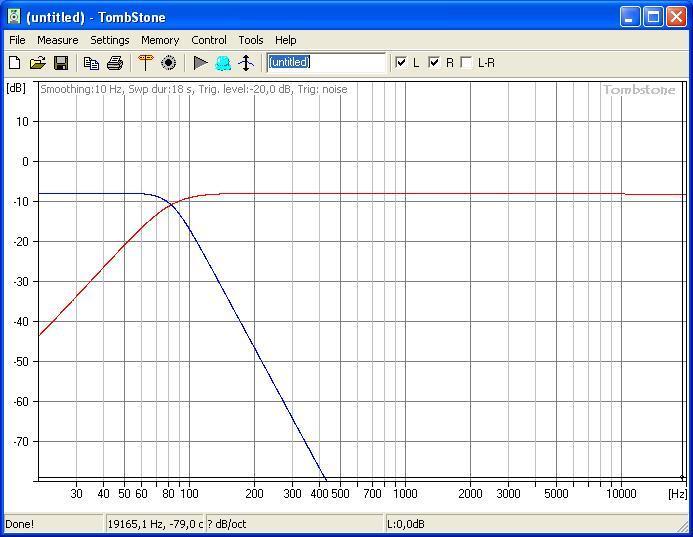Click the cyan speaker toolbar icon

pos(223,63)
